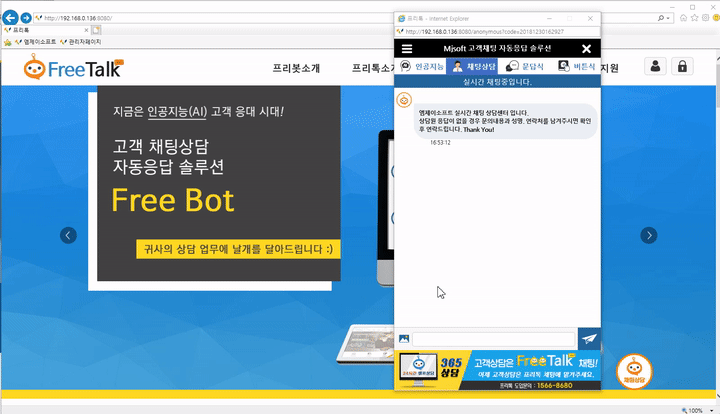The height and width of the screenshot is (414, 720).
Task: Switch to the 인공지능 chat tab
Action: click(421, 67)
